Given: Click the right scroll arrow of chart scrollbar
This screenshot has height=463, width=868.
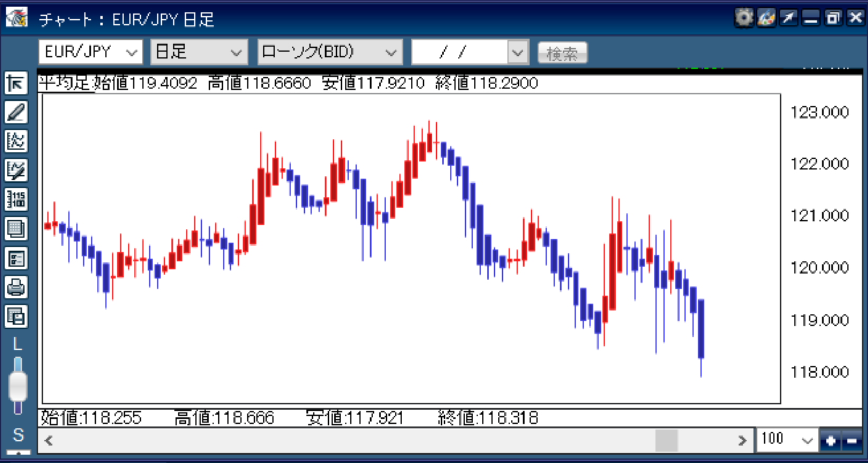Looking at the screenshot, I should pos(742,440).
